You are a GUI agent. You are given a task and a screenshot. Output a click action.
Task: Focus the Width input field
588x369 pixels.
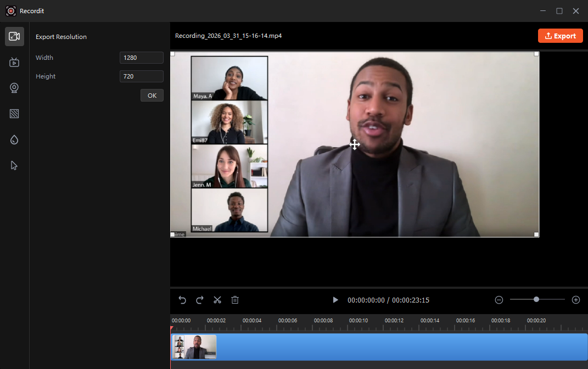(x=141, y=58)
